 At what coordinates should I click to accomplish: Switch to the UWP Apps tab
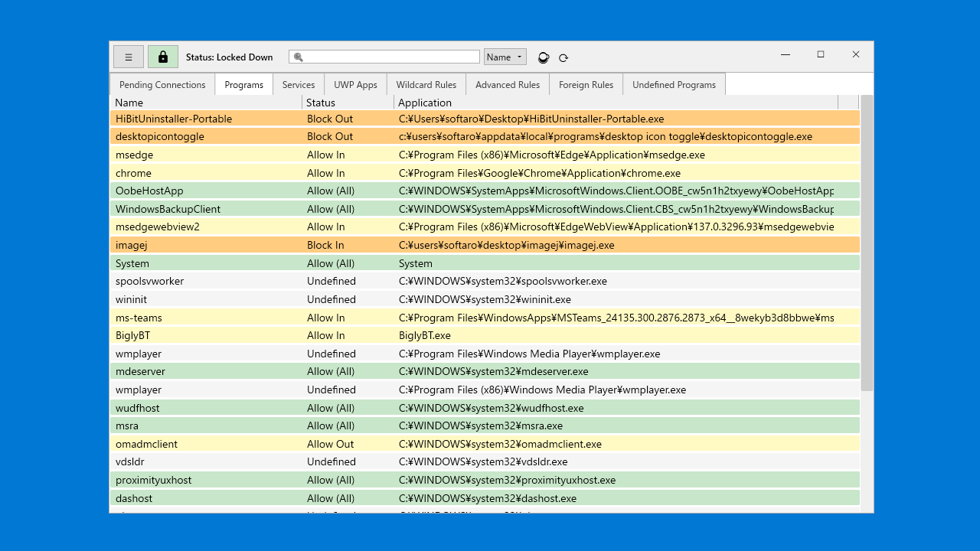[355, 85]
